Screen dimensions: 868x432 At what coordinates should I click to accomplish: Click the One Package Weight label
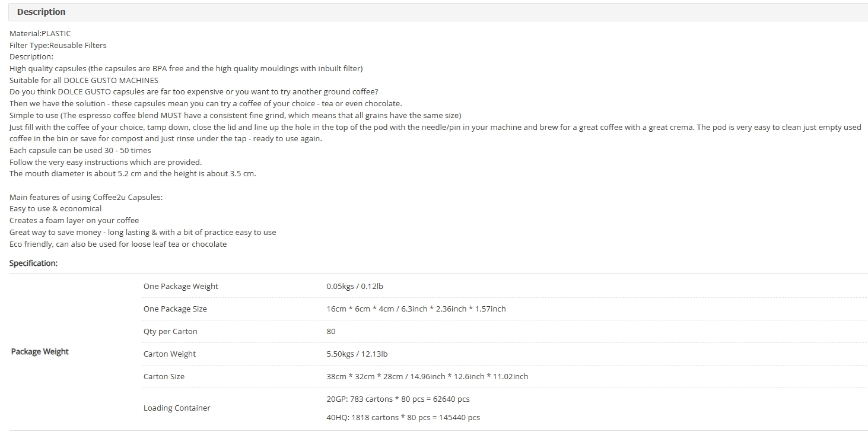click(180, 286)
